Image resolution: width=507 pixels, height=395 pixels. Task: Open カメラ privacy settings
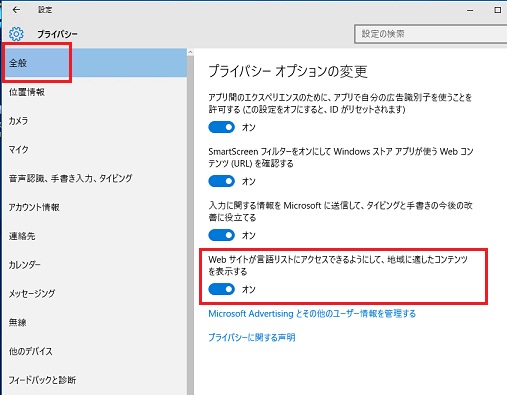[95, 121]
